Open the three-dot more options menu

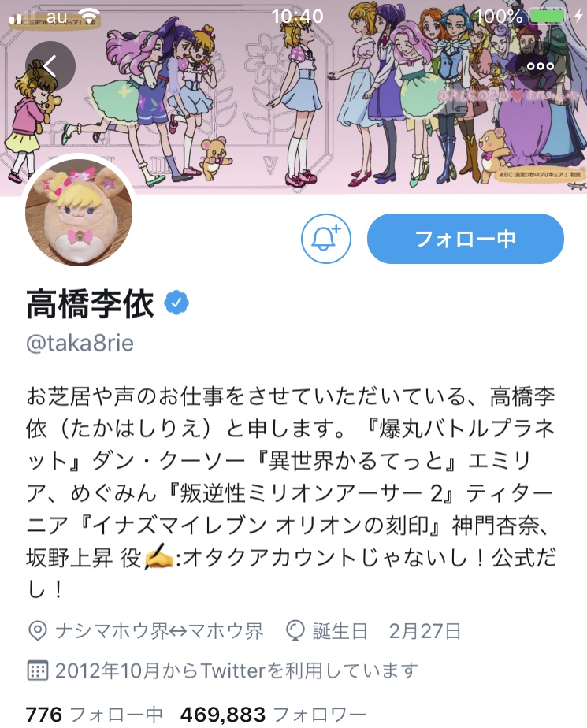pyautogui.click(x=541, y=66)
